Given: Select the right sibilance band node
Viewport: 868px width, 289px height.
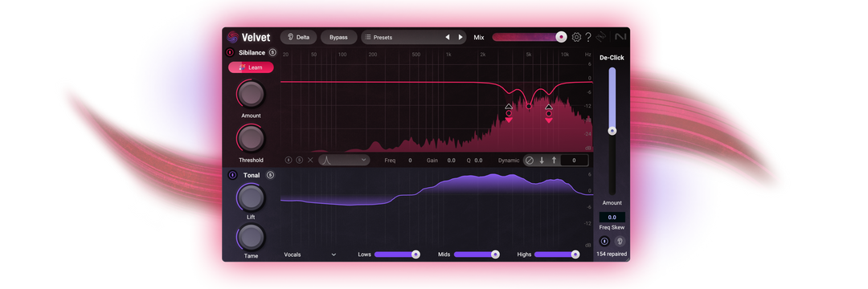Looking at the screenshot, I should [x=549, y=113].
